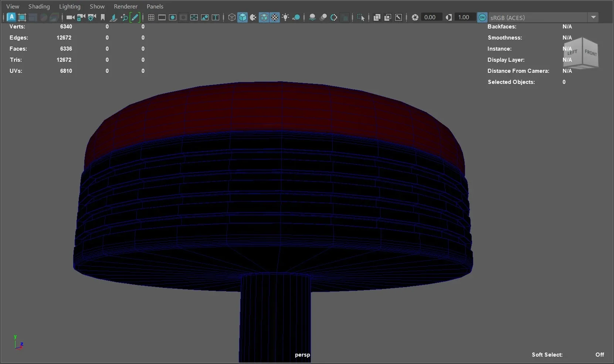Click the 'Faces:' count 6336
This screenshot has height=364, width=614.
point(66,49)
